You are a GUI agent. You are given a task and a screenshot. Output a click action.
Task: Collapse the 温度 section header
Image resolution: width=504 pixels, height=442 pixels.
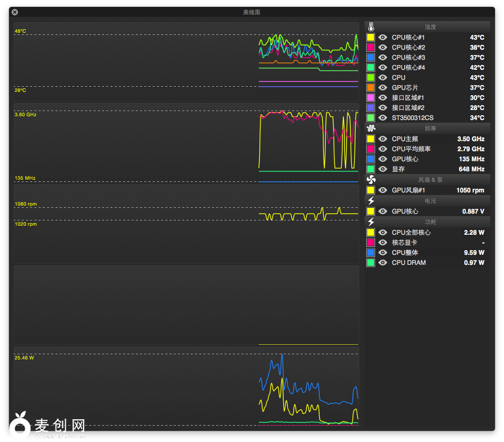tap(430, 27)
